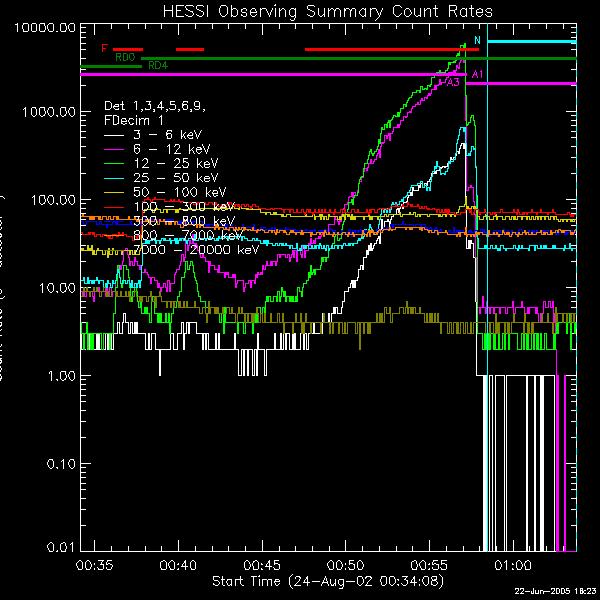
Task: Click the 10.00 y-axis tick label
Action: tap(57, 288)
